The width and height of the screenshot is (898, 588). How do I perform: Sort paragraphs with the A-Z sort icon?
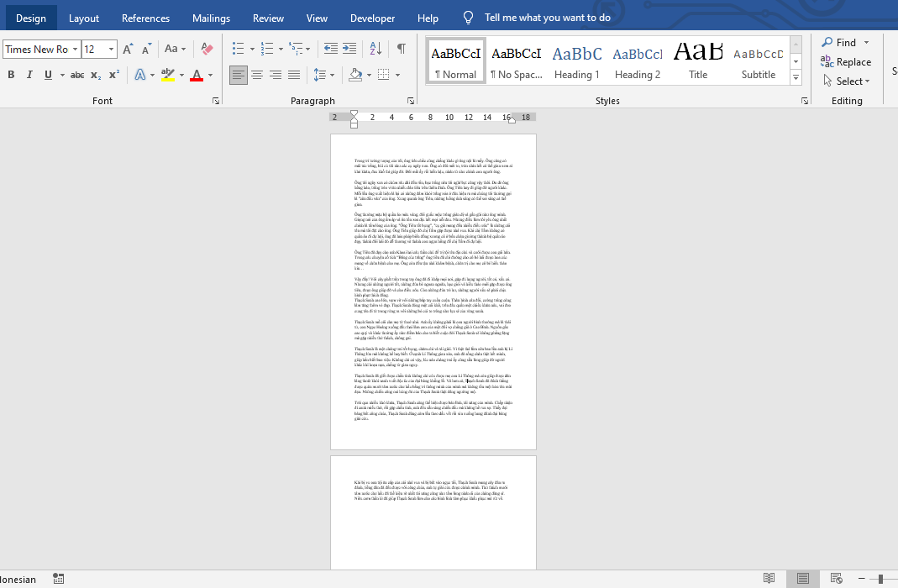pos(375,49)
